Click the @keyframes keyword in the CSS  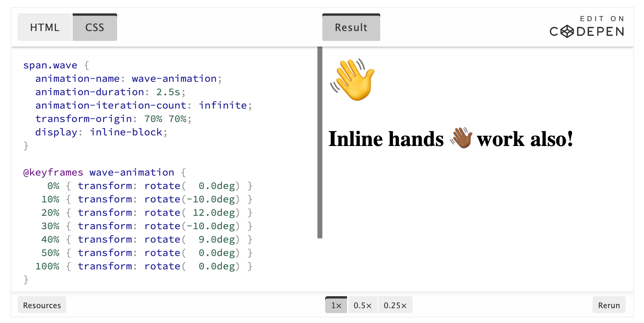point(53,172)
